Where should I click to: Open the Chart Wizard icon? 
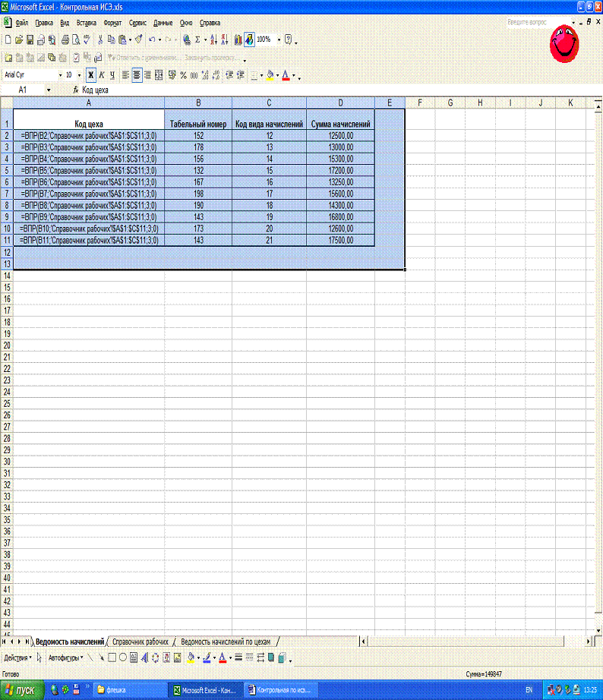[238, 39]
